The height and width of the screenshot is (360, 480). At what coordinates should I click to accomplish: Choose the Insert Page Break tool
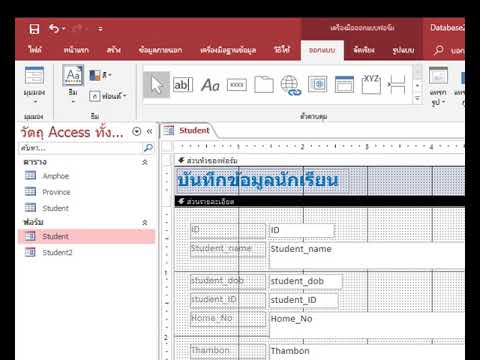tap(397, 85)
